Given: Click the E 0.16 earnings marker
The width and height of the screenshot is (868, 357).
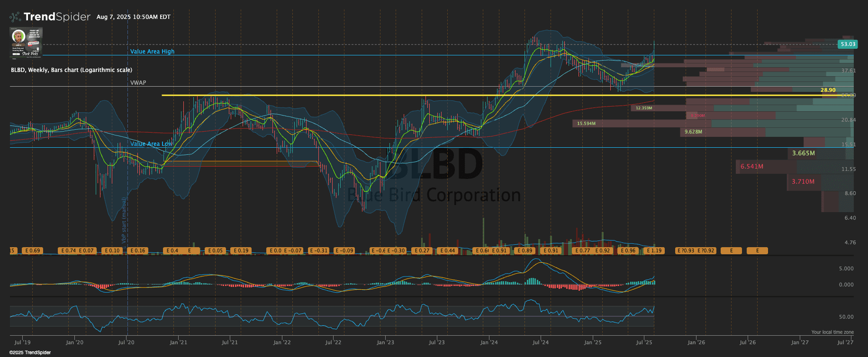Looking at the screenshot, I should tap(138, 250).
